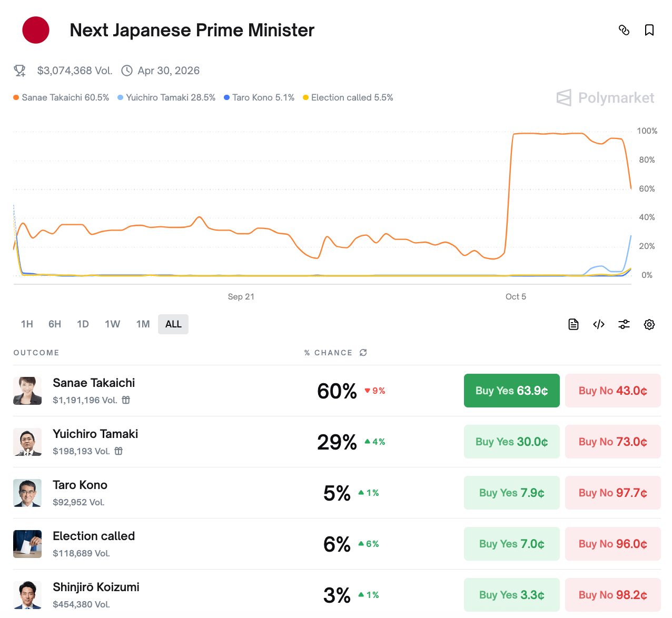Open the document icon below chart
The width and height of the screenshot is (672, 618).
coord(574,324)
